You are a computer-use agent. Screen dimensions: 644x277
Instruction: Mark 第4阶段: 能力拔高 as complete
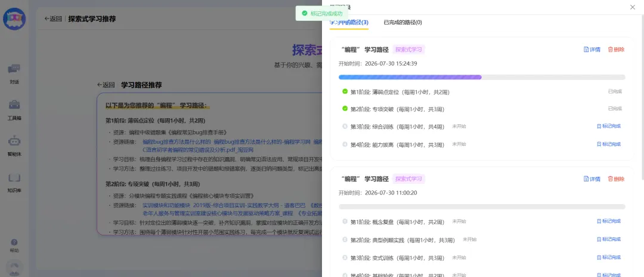click(x=609, y=144)
